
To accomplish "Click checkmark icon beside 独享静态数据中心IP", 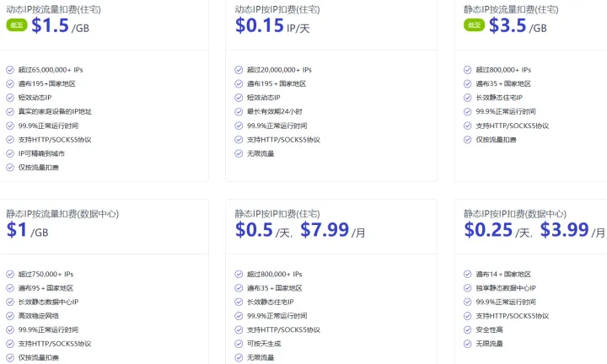I will pyautogui.click(x=467, y=288).
